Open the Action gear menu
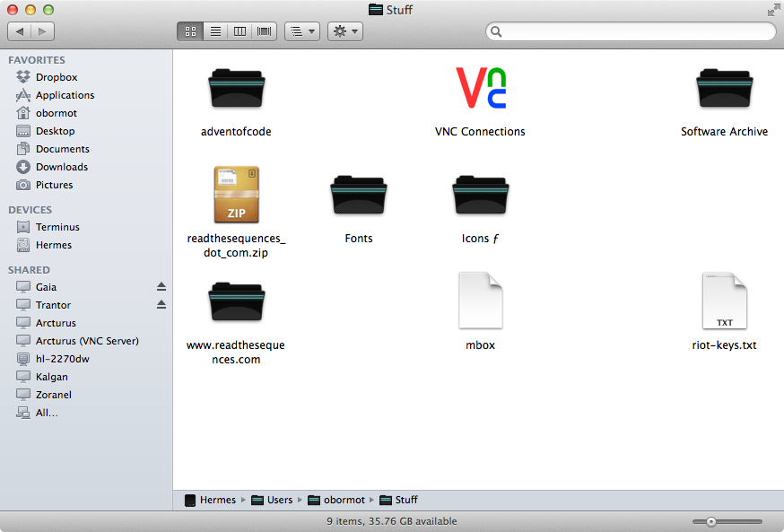The height and width of the screenshot is (532, 784). (x=345, y=31)
